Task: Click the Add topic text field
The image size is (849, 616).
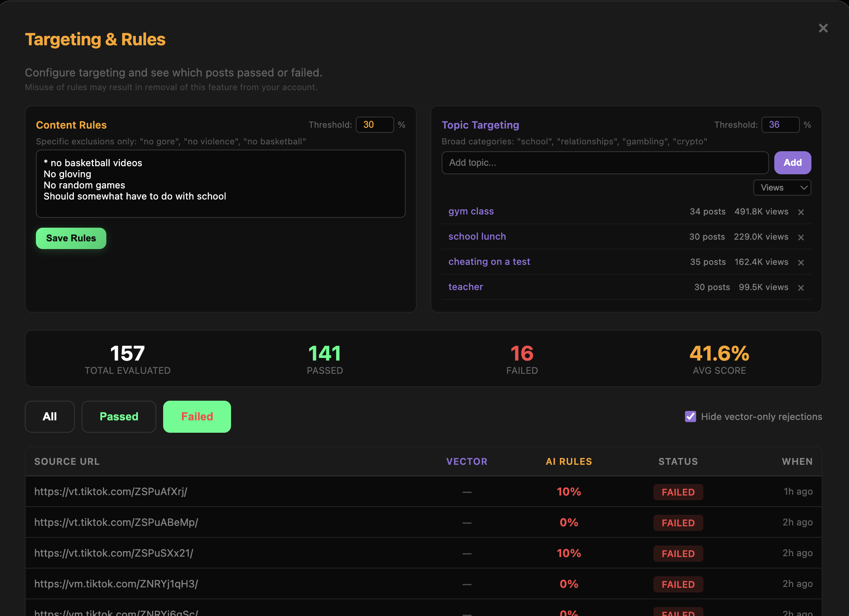Action: coord(605,162)
